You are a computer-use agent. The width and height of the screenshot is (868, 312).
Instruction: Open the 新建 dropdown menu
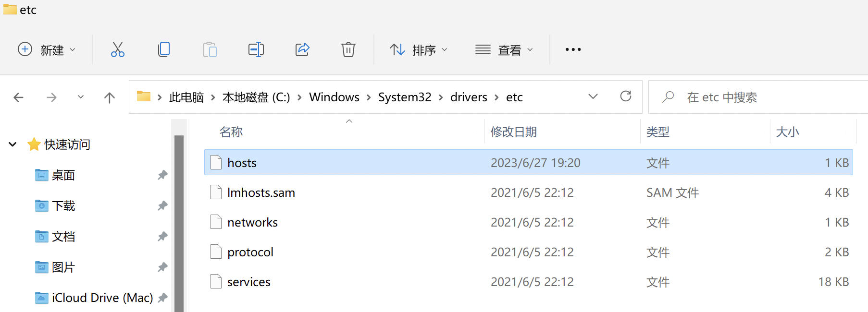(x=47, y=49)
